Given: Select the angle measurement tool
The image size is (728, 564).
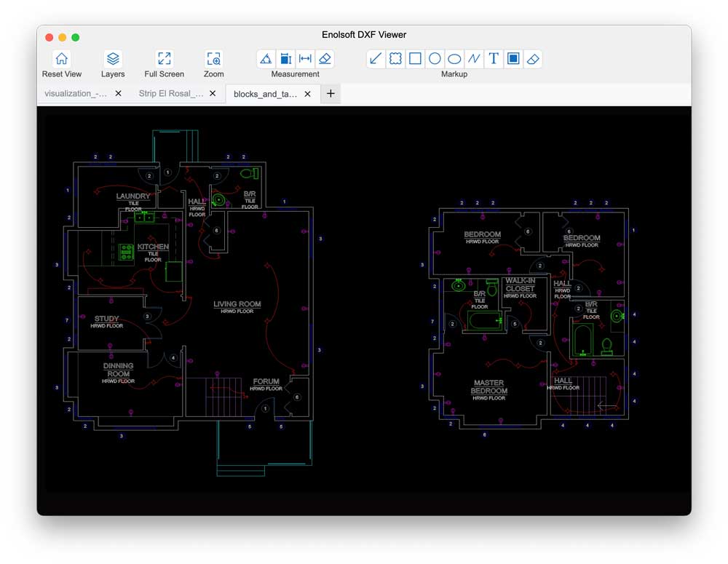Looking at the screenshot, I should (x=266, y=59).
